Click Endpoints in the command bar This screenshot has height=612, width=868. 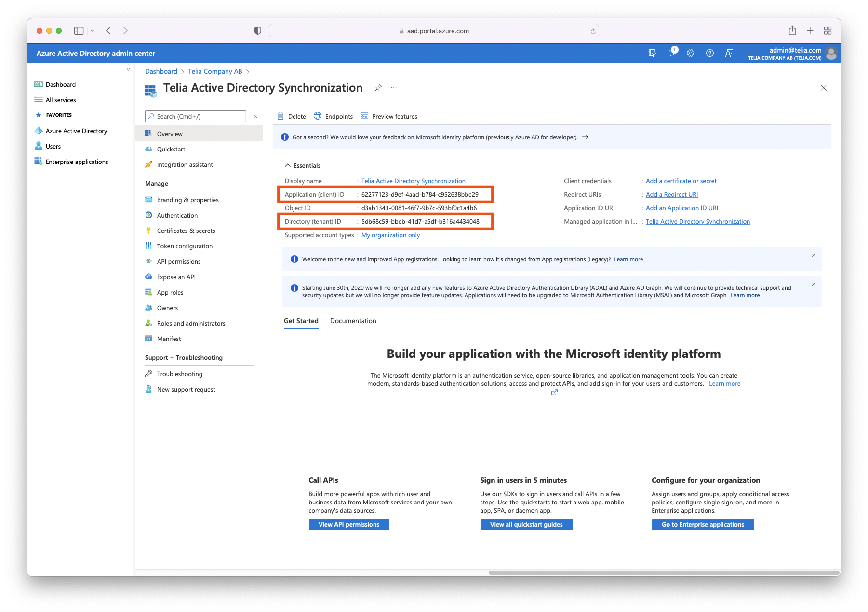(334, 116)
